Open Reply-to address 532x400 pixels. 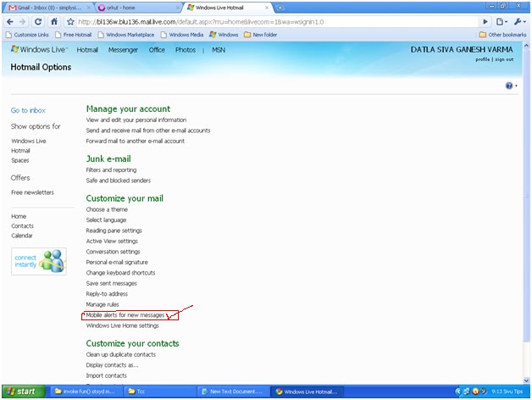click(107, 294)
